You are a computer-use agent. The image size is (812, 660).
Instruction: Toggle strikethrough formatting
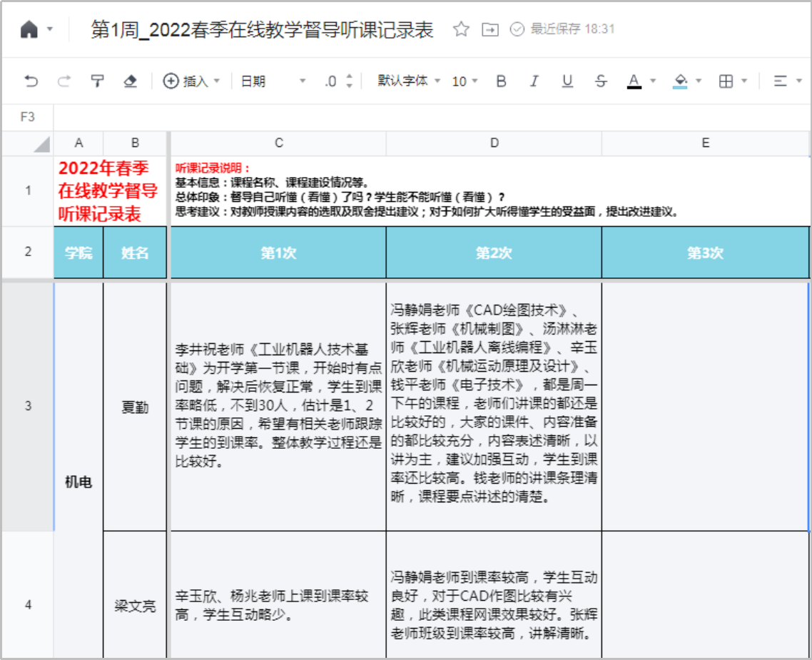[x=601, y=81]
